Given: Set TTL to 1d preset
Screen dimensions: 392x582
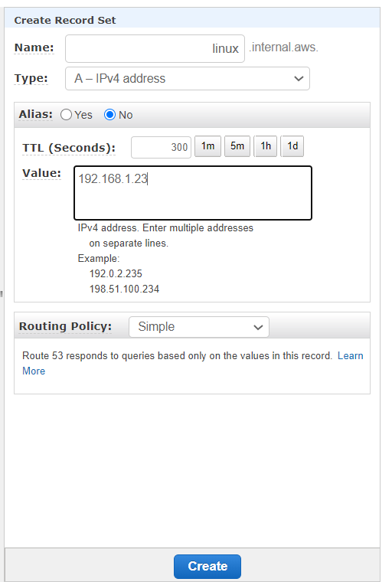Looking at the screenshot, I should point(292,146).
